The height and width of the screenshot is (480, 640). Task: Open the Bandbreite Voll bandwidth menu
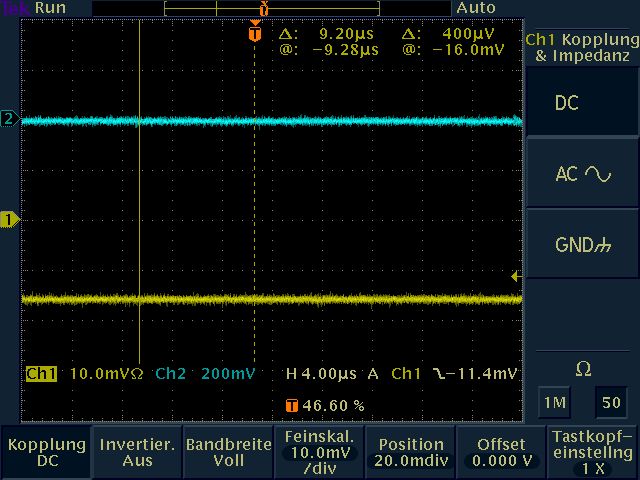[x=228, y=452]
